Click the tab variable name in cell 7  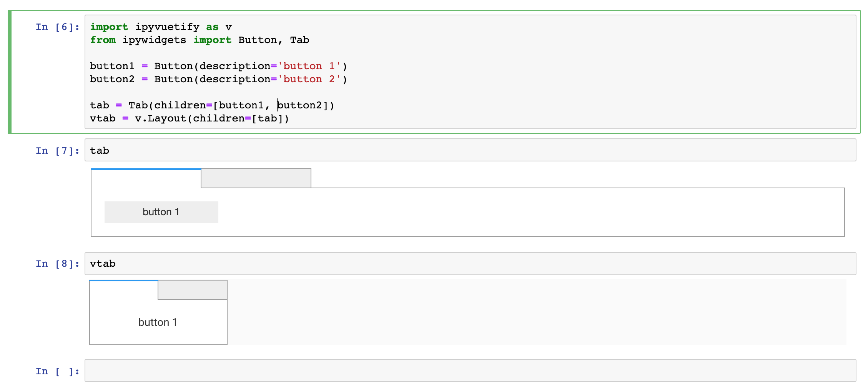click(x=99, y=150)
